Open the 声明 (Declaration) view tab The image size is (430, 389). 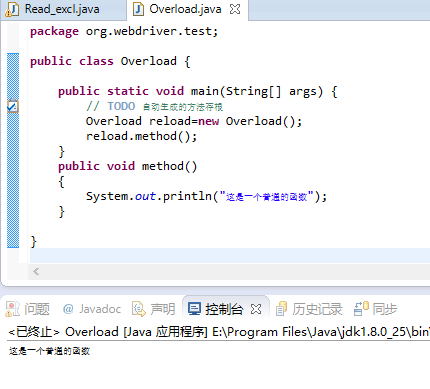[x=153, y=309]
